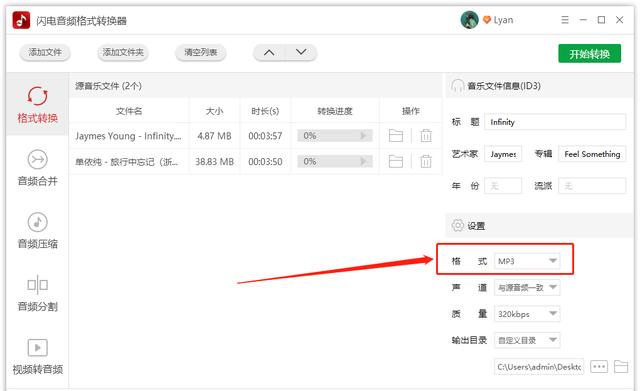Start conversion with 开始转换 button
Screen dimensions: 640x391
tap(589, 53)
